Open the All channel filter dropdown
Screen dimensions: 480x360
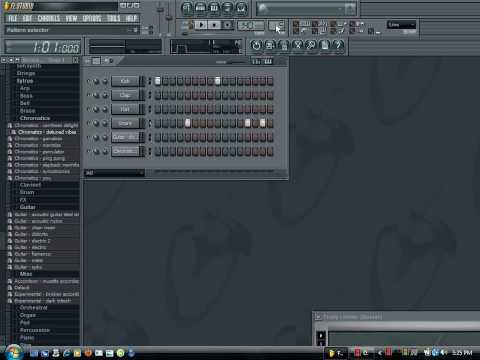(114, 173)
